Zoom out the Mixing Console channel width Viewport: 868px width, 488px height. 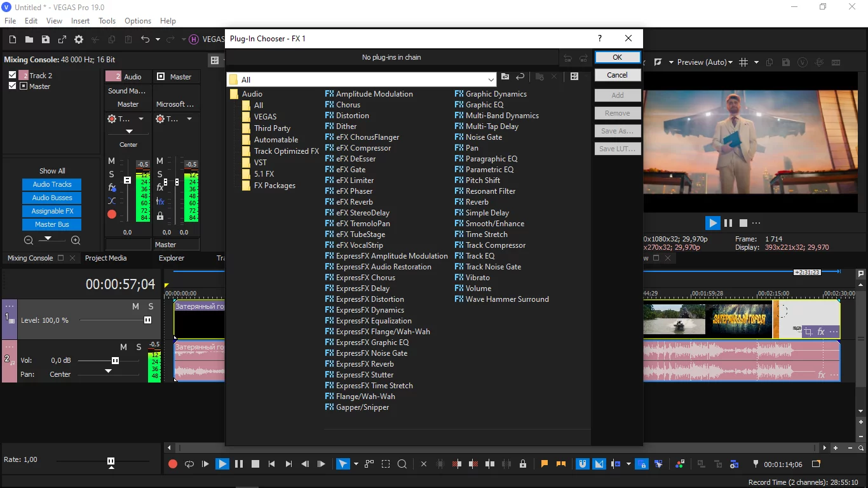pyautogui.click(x=29, y=240)
